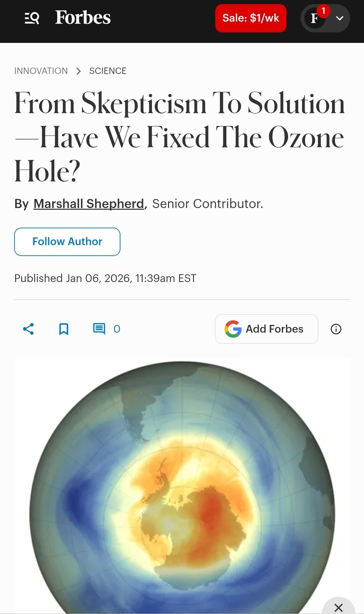
Task: Dismiss the overlay with X button
Action: coord(338,608)
